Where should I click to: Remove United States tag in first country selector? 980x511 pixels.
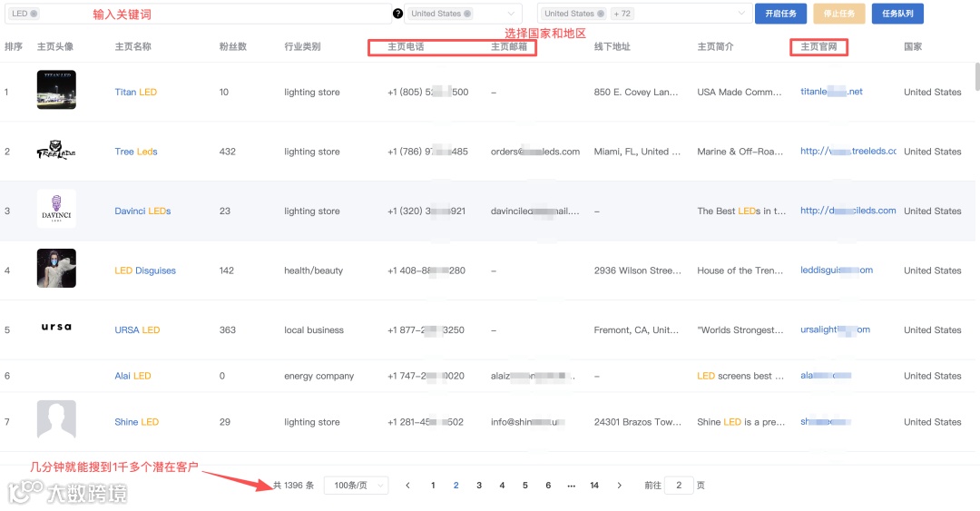(467, 13)
